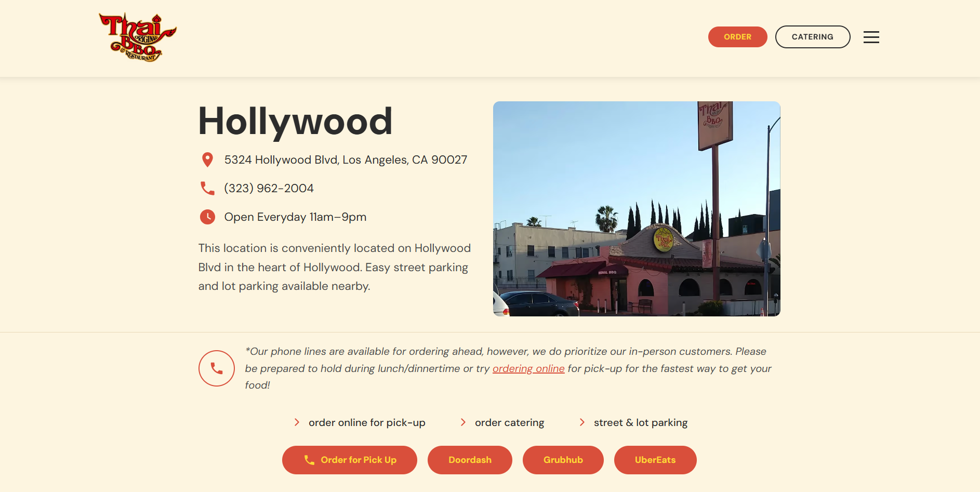Click the red phone icon beside number
980x492 pixels.
(x=207, y=188)
